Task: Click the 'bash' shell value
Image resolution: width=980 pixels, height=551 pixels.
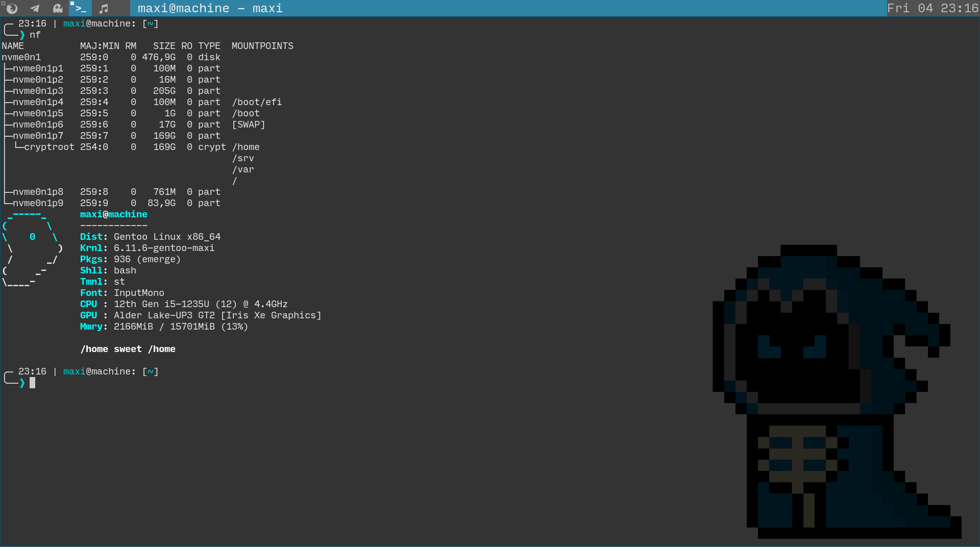Action: (125, 270)
